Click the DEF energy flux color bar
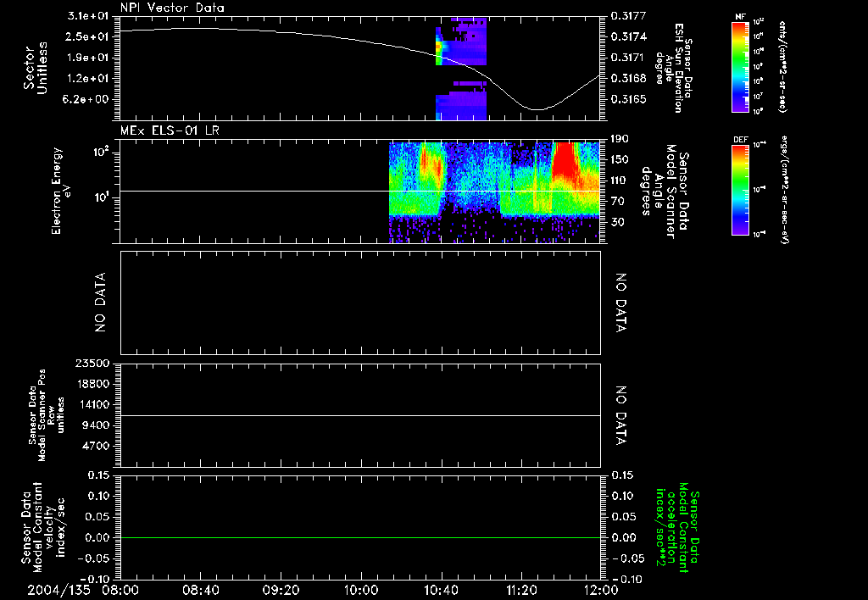Viewport: 868px width, 600px height. coord(741,189)
